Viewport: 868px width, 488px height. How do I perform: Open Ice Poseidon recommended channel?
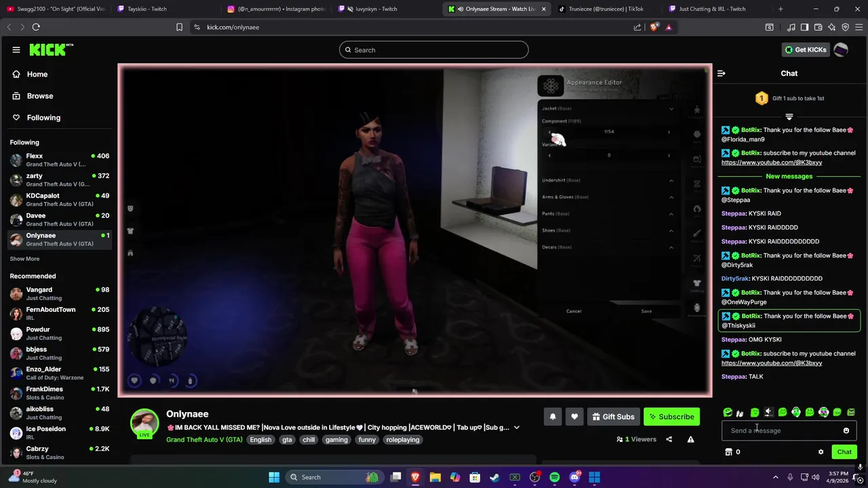[x=60, y=432]
